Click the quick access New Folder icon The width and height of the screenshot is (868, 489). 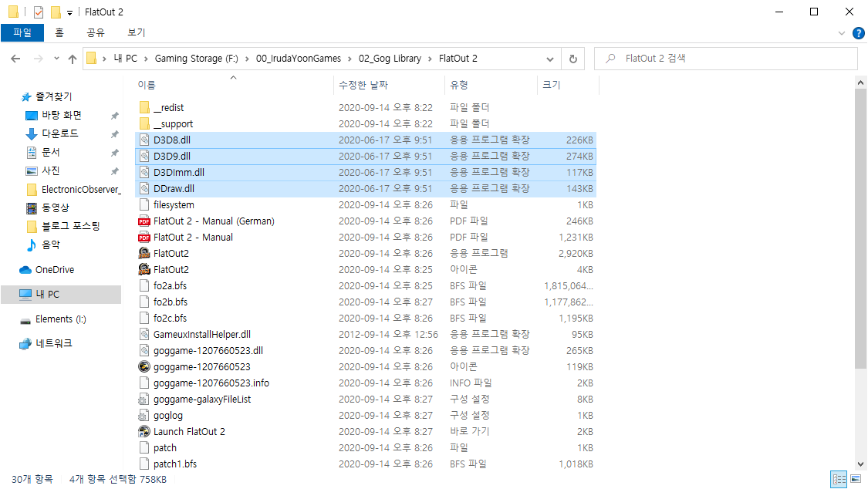click(x=56, y=12)
